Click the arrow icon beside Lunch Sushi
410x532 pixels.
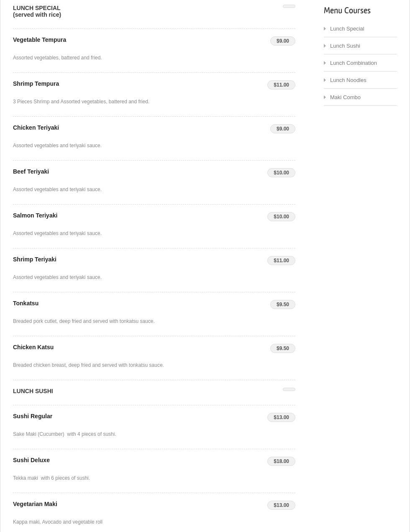point(325,46)
